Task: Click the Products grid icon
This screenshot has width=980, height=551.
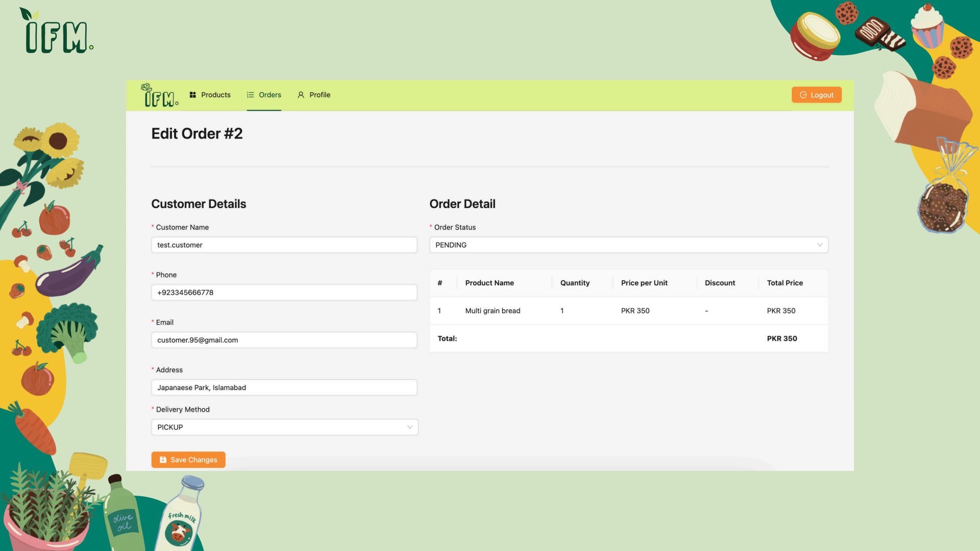Action: pyautogui.click(x=193, y=95)
